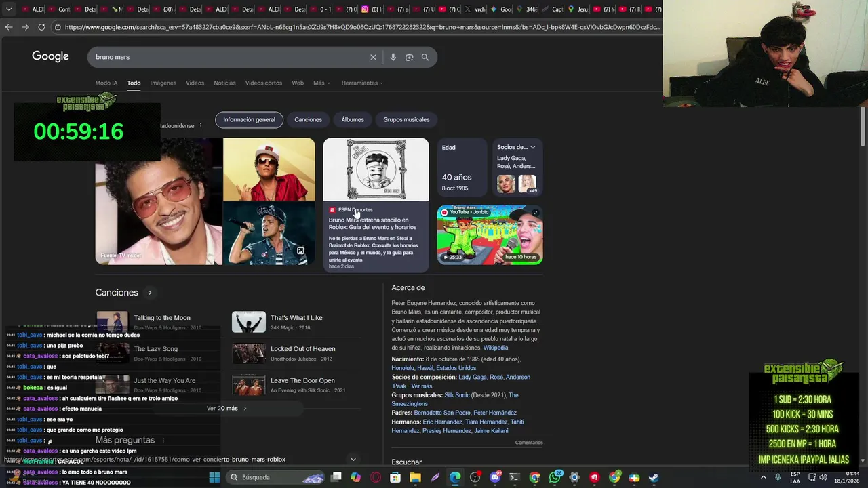Open the Silk Sonic link
The image size is (868, 488).
click(457, 395)
